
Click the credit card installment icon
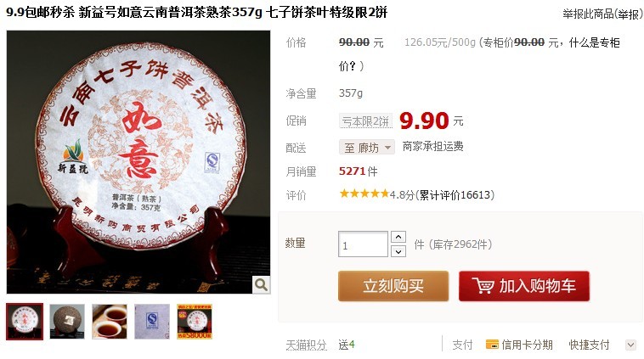click(x=492, y=345)
